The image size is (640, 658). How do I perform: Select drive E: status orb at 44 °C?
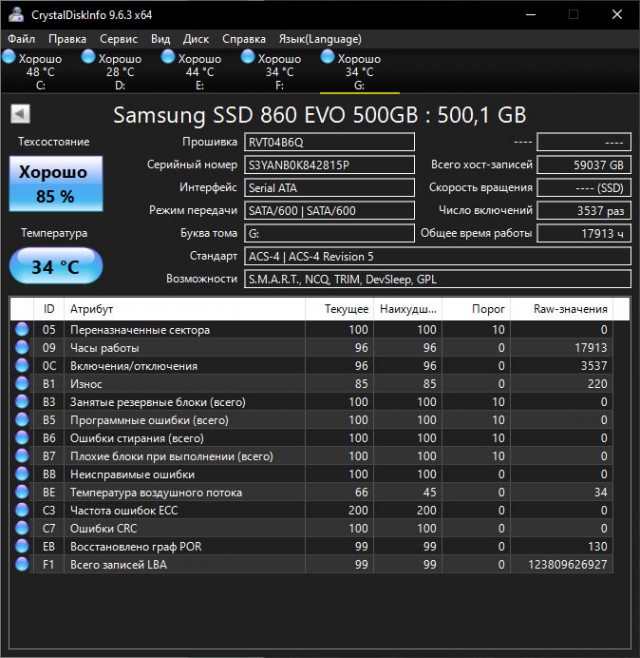170,58
